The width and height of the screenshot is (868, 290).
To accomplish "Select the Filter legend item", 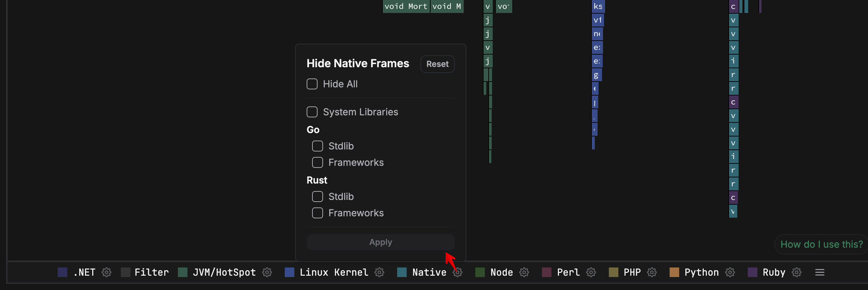I will [151, 272].
